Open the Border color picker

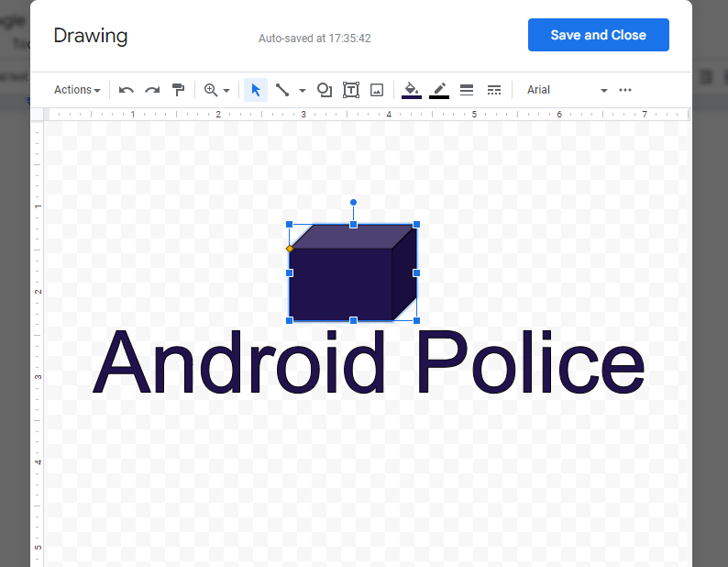pos(439,90)
